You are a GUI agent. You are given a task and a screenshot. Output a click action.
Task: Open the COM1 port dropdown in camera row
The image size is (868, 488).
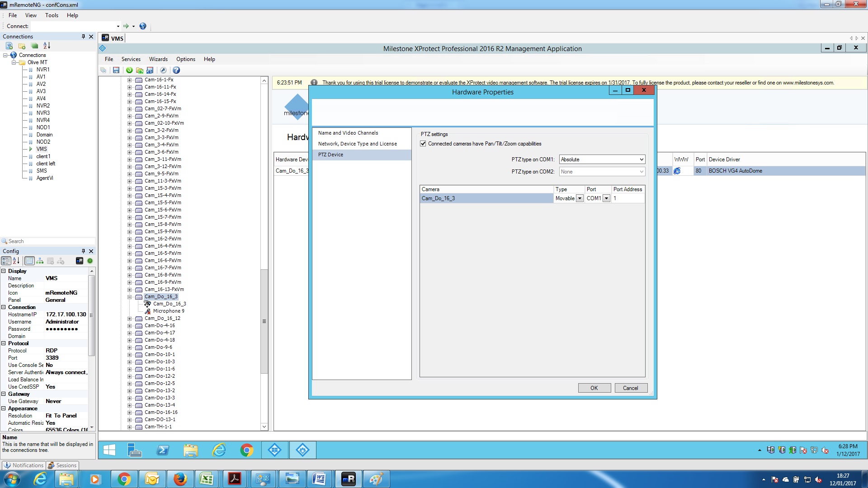(606, 198)
